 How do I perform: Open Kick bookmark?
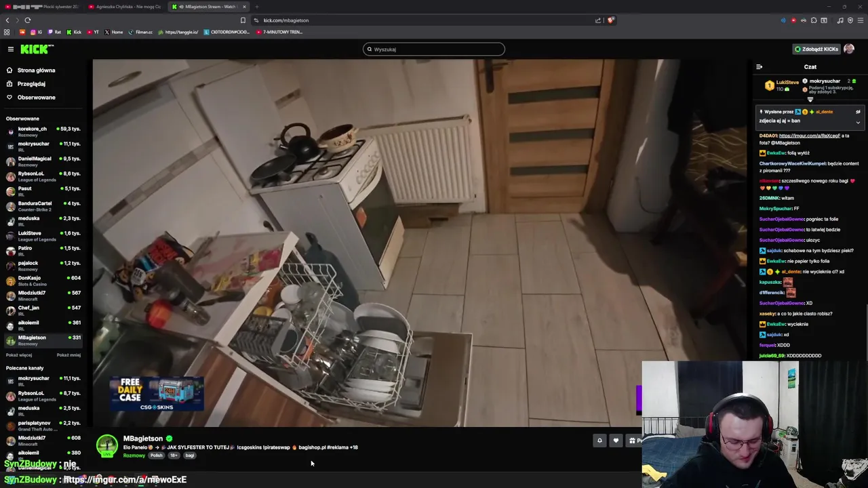(74, 32)
